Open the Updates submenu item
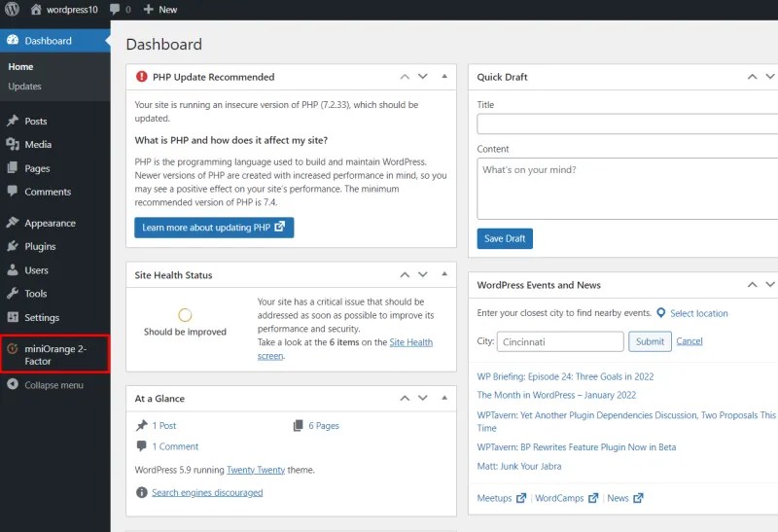 point(24,86)
